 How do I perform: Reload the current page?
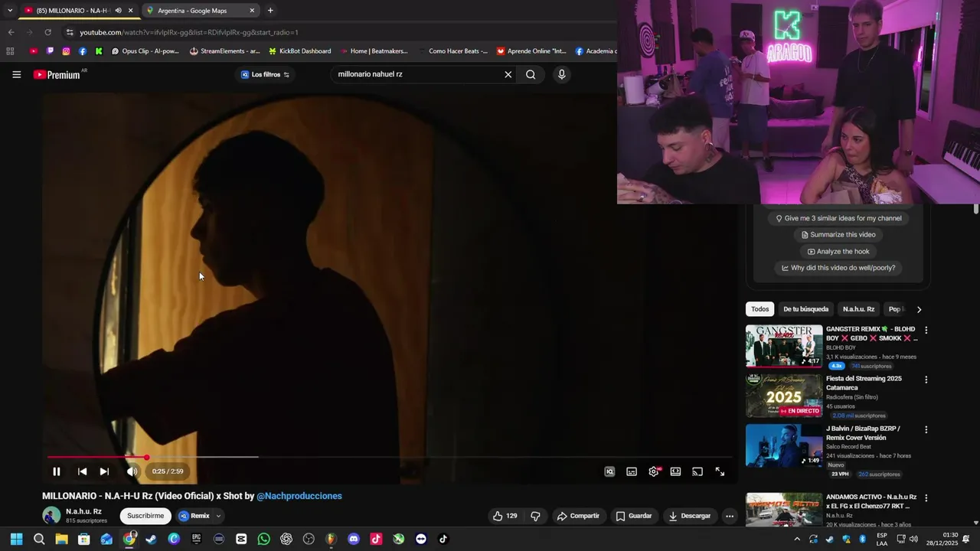pos(47,32)
